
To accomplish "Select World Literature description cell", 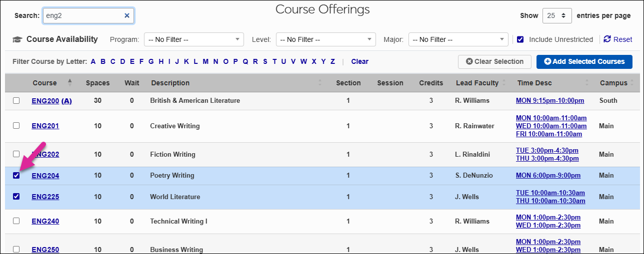I will pyautogui.click(x=175, y=197).
